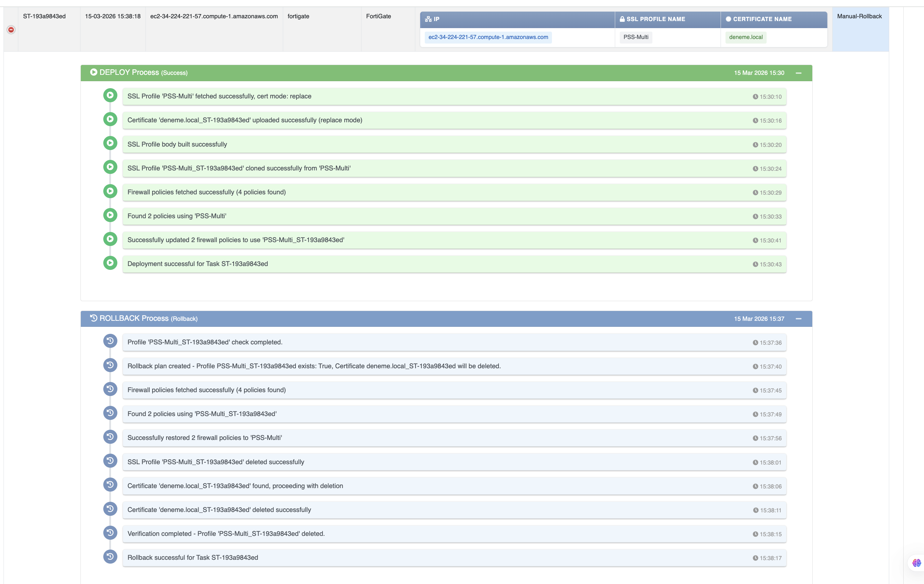Click the deneme.local certificate badge
The height and width of the screenshot is (584, 924).
[x=746, y=37]
